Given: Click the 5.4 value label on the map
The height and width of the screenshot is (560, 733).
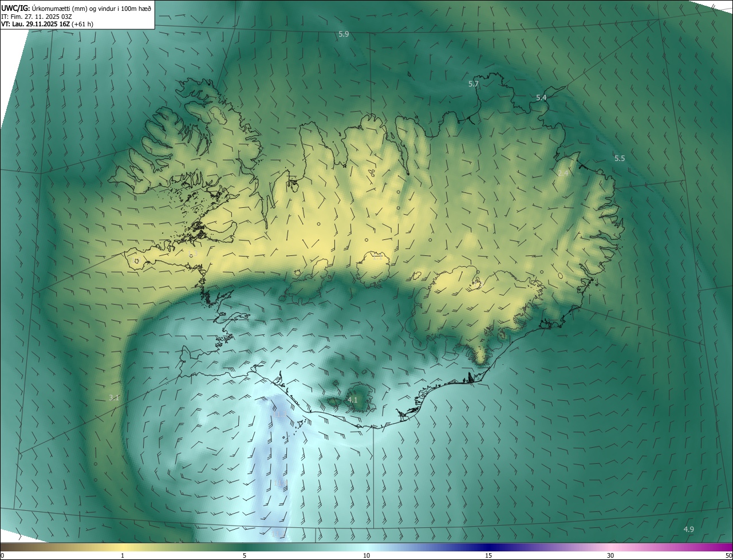Looking at the screenshot, I should coord(541,98).
